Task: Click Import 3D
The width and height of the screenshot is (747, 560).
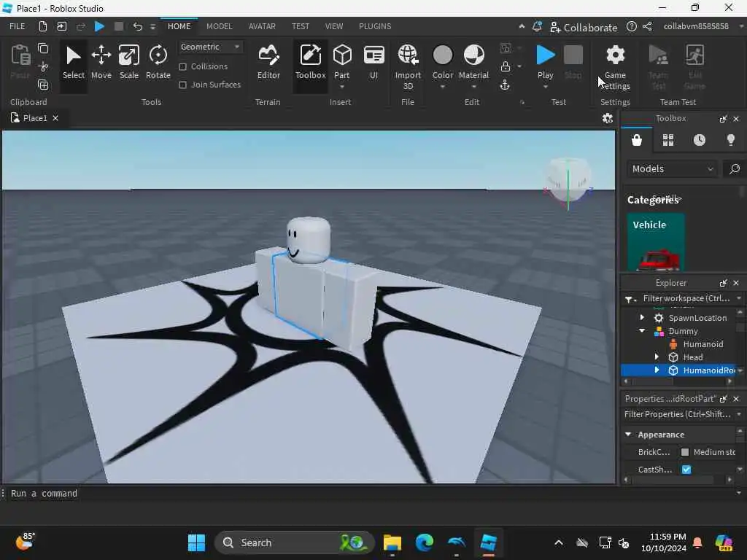Action: tap(408, 66)
